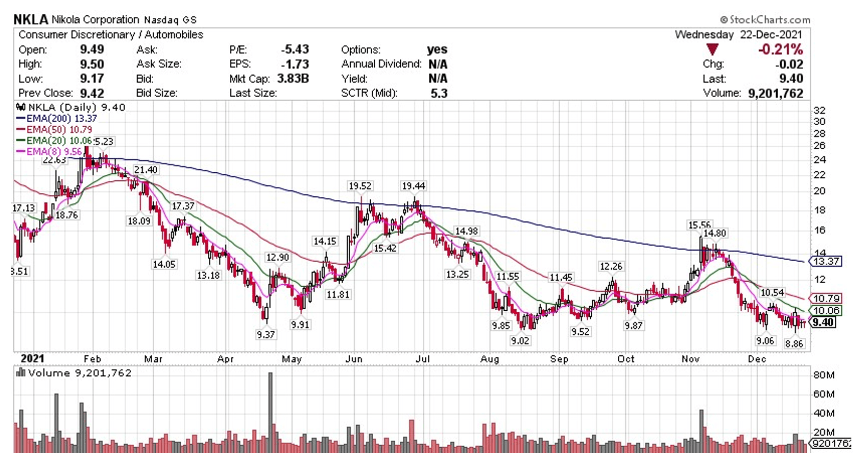
Task: Select the P/E value -5.43
Action: pyautogui.click(x=295, y=50)
